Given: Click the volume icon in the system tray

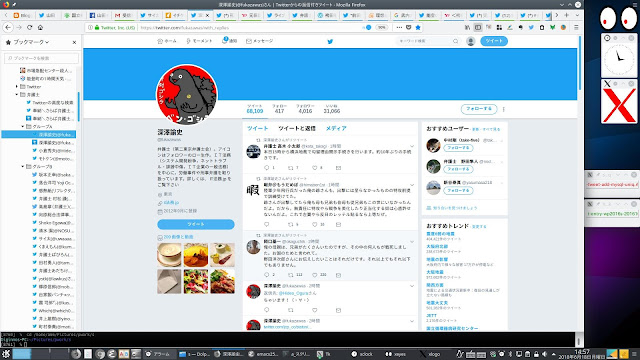Looking at the screenshot, I should click(x=544, y=354).
